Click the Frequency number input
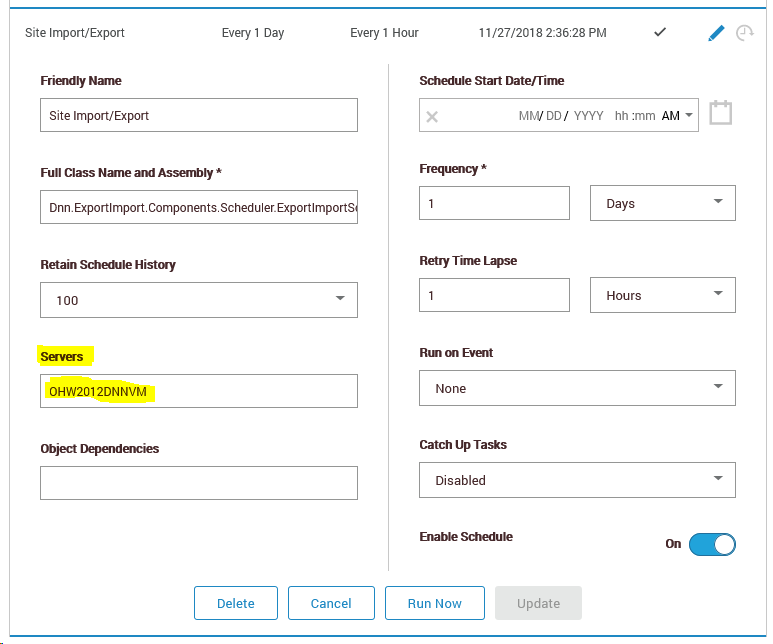 click(x=494, y=203)
